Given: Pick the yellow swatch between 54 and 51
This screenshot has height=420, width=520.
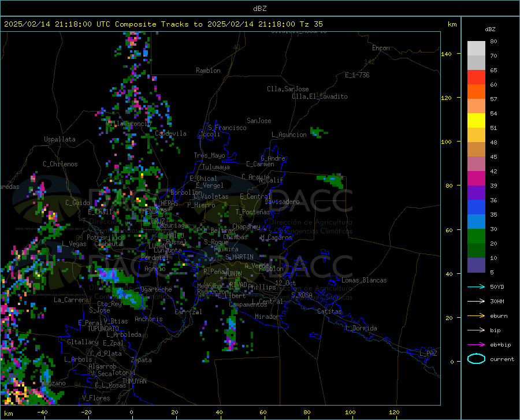Looking at the screenshot, I should click(476, 121).
